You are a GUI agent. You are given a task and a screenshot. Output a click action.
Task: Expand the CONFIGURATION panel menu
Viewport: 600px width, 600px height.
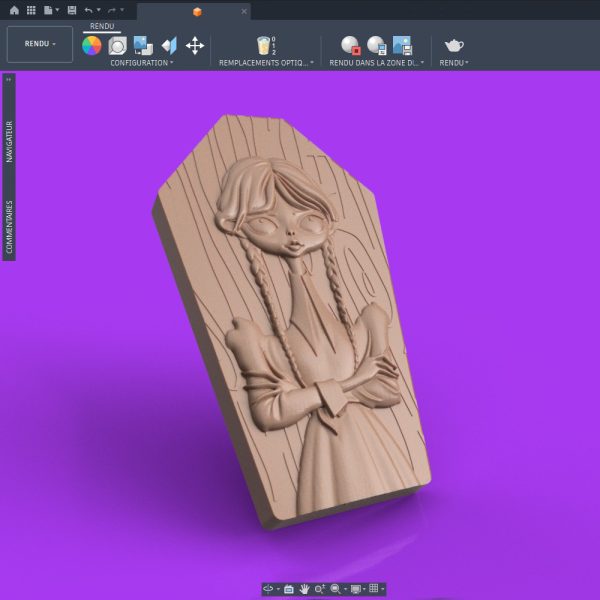(x=142, y=63)
